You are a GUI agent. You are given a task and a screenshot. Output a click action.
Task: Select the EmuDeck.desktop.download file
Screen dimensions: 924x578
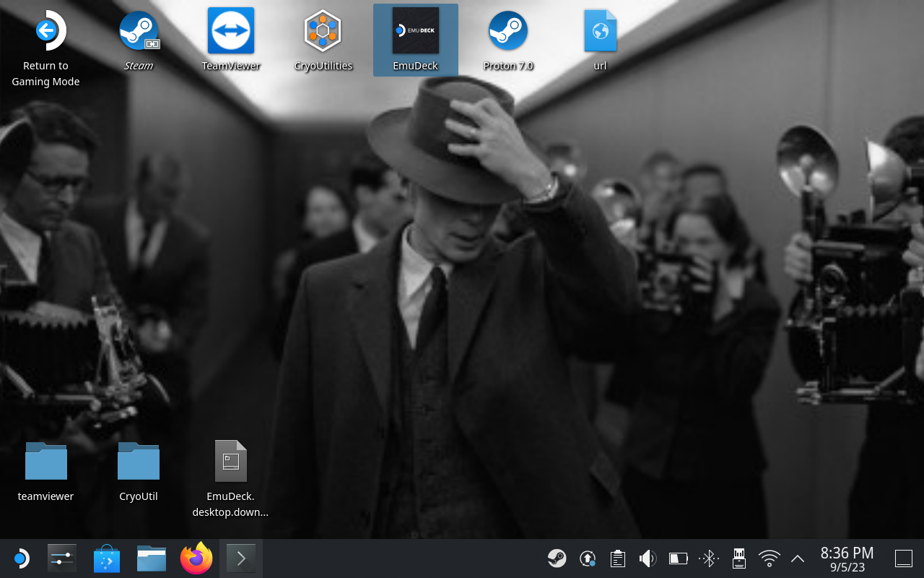coord(231,462)
